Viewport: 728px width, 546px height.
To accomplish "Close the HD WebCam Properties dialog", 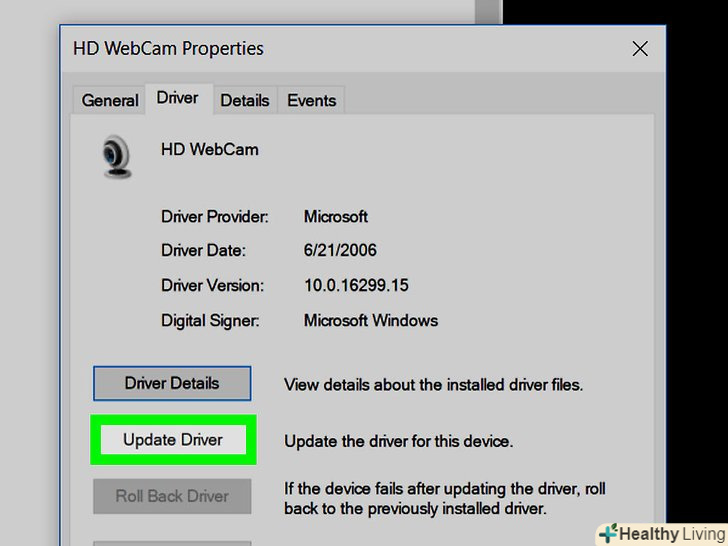I will [x=640, y=48].
